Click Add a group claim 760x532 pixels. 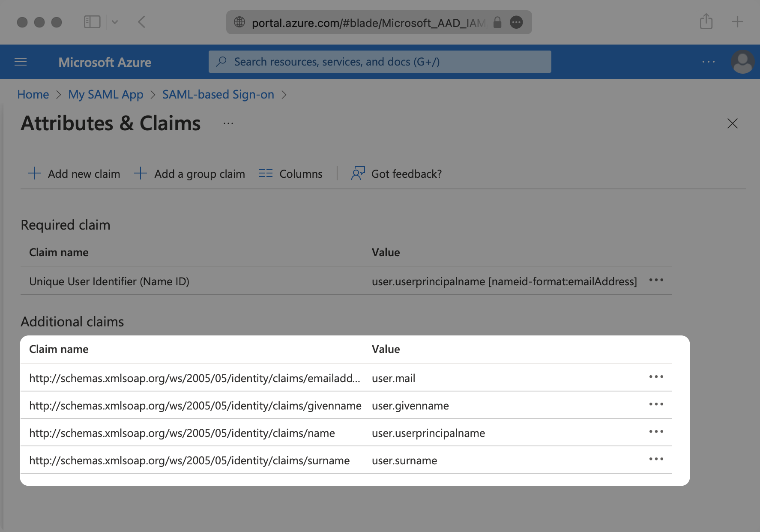pos(190,174)
